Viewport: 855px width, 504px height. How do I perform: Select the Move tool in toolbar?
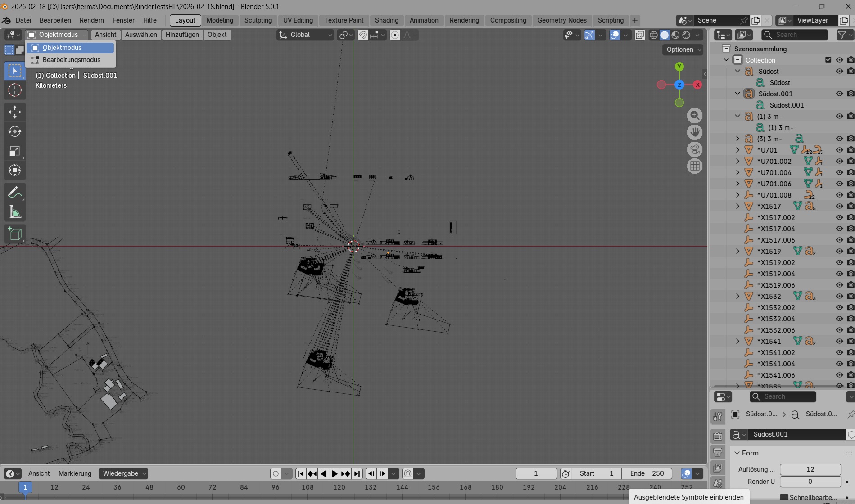(15, 112)
